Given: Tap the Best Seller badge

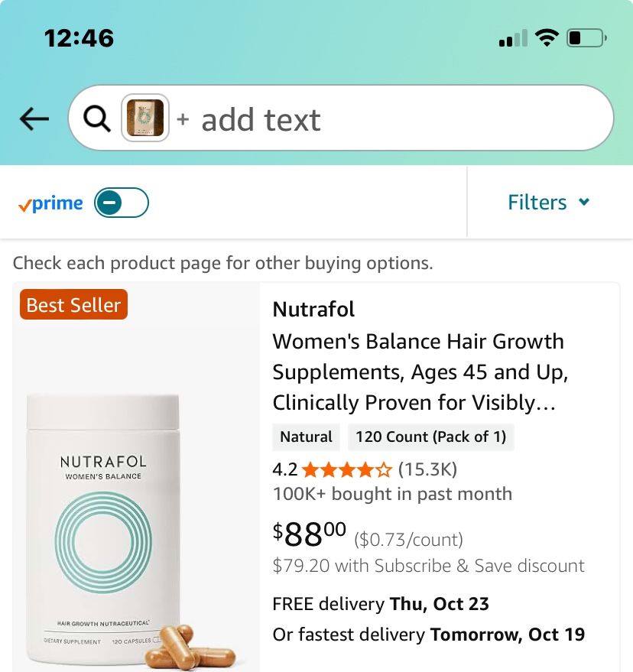Looking at the screenshot, I should pos(73,305).
